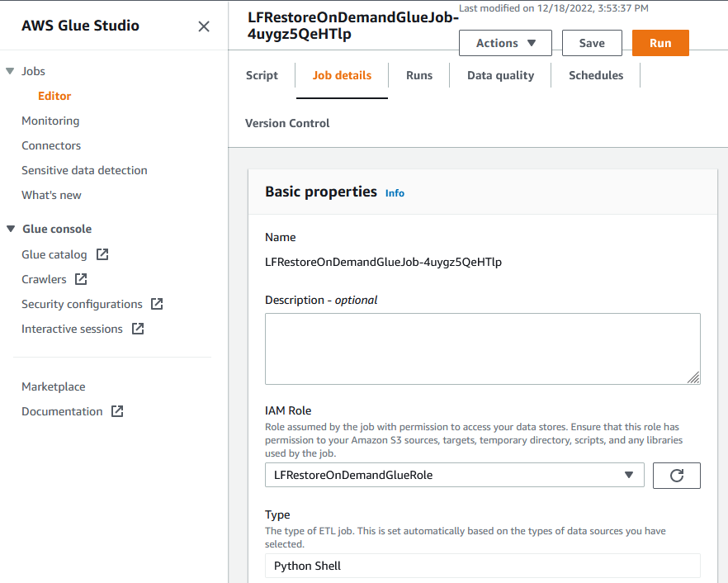This screenshot has width=728, height=583.
Task: Click the Documentation external link icon
Action: (x=117, y=411)
